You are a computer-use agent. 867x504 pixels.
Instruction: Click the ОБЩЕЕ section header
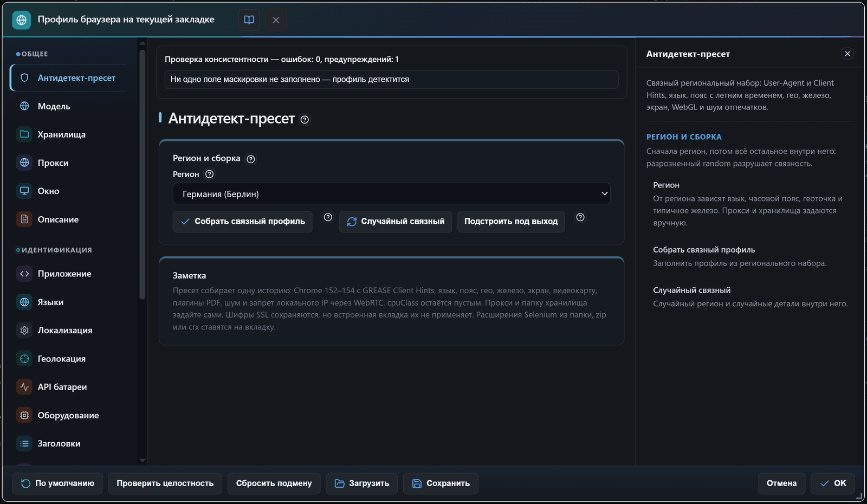tap(35, 54)
